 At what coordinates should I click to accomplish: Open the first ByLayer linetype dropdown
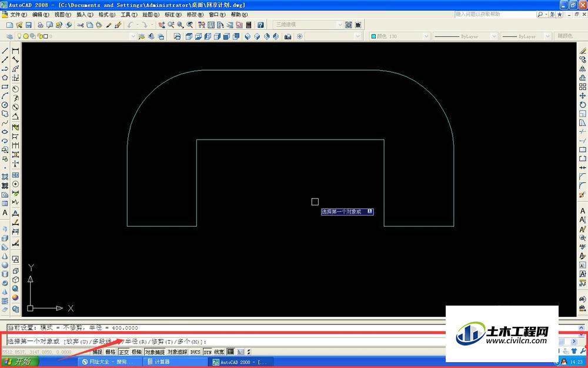coord(494,37)
